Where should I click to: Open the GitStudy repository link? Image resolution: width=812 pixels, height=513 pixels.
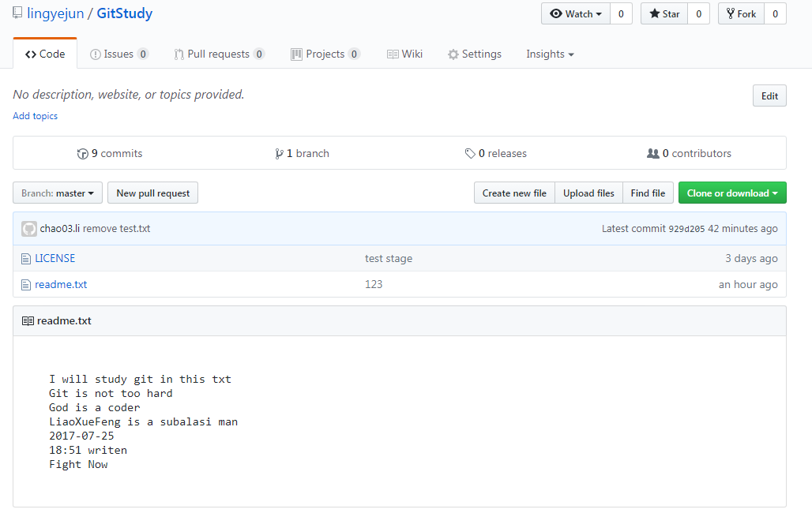[x=125, y=13]
